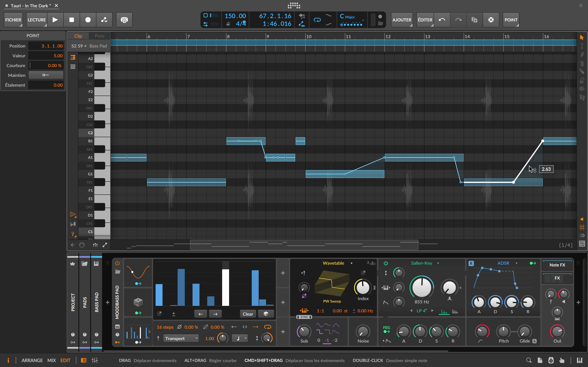Viewport: 588px width, 367px height.
Task: Open the Transport dropdown in the step sequencer
Action: point(181,338)
